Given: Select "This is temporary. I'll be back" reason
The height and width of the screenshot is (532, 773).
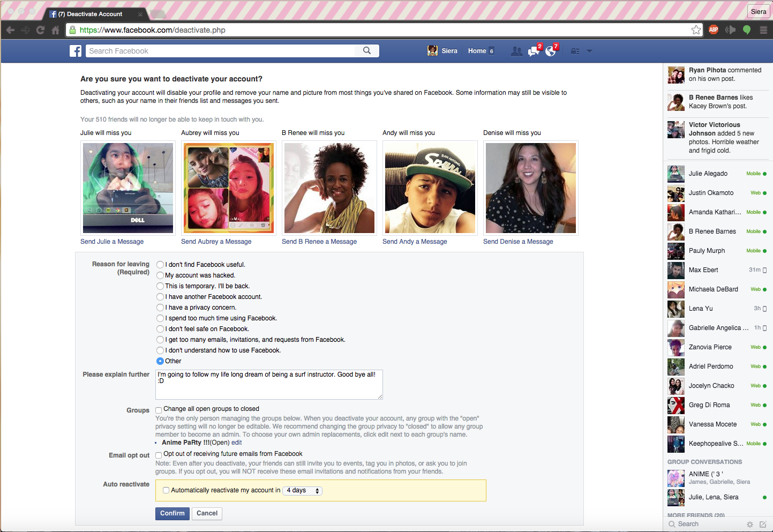Looking at the screenshot, I should pyautogui.click(x=160, y=286).
